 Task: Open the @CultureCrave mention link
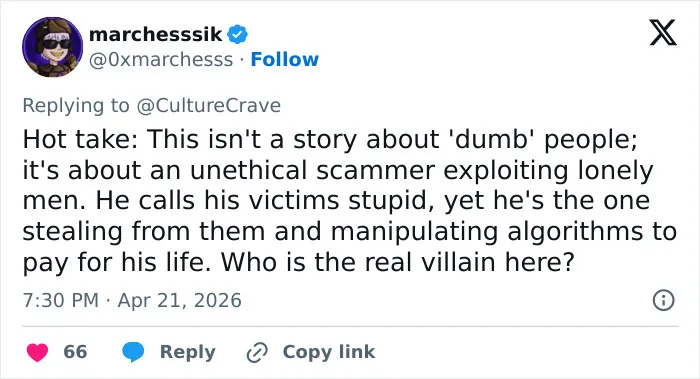click(x=208, y=106)
